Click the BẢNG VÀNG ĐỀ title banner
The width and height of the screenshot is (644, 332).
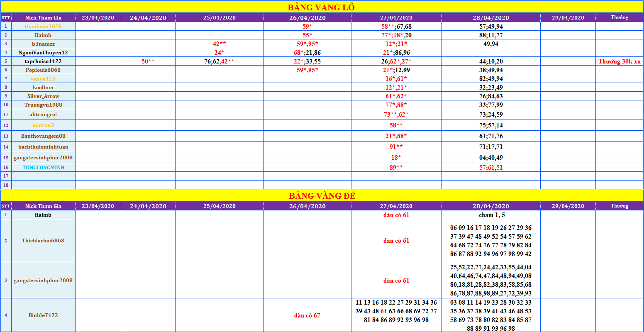322,196
